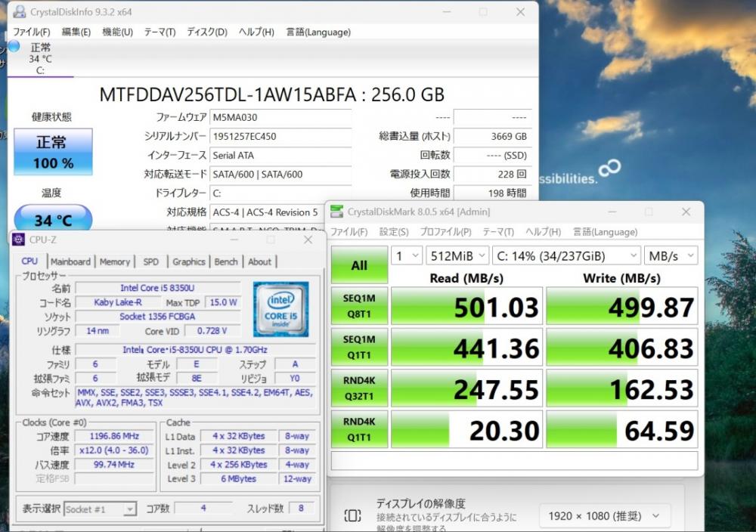Open 機能(U) menu in CrystalDiskInfo
756x532 pixels.
[118, 32]
